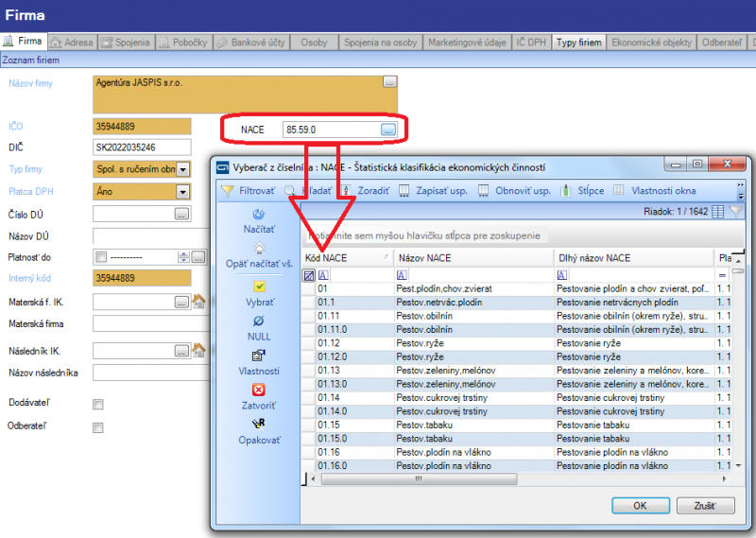756x538 pixels.
Task: Click the Opakovať icon
Action: coord(259,425)
